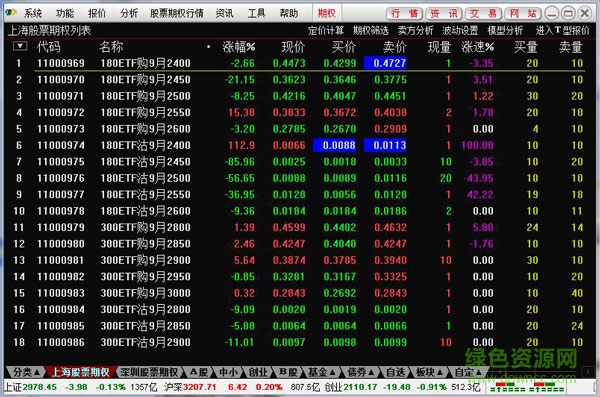Image resolution: width=600 pixels, height=397 pixels.
Task: Click the application logo icon
Action: click(x=11, y=13)
